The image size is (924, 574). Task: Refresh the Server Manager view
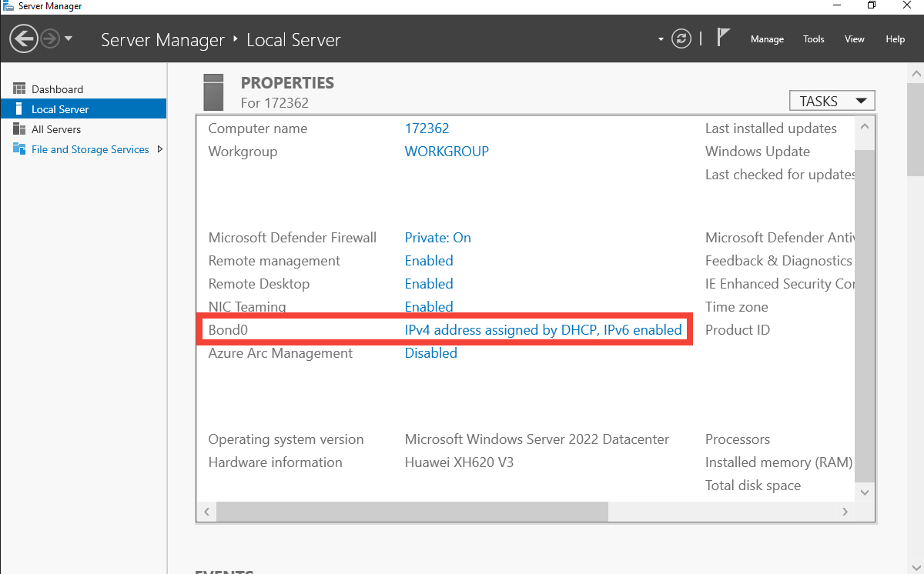(x=681, y=38)
